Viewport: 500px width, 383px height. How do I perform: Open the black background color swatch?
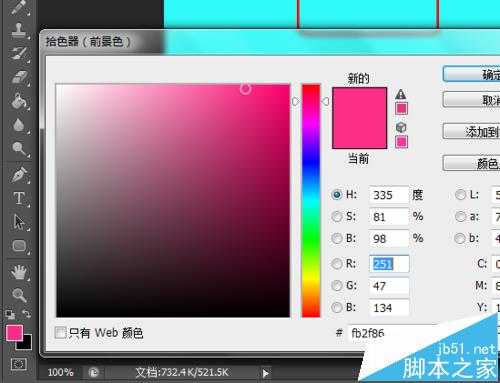click(x=27, y=344)
